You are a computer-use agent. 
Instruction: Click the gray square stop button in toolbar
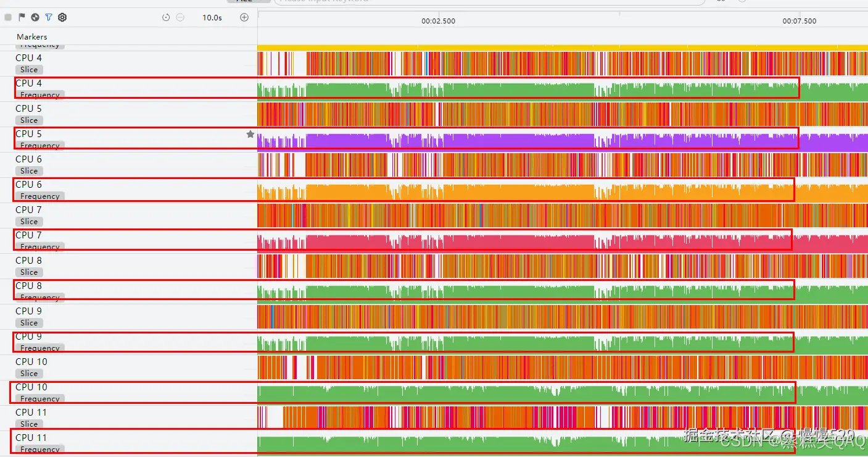tap(8, 17)
